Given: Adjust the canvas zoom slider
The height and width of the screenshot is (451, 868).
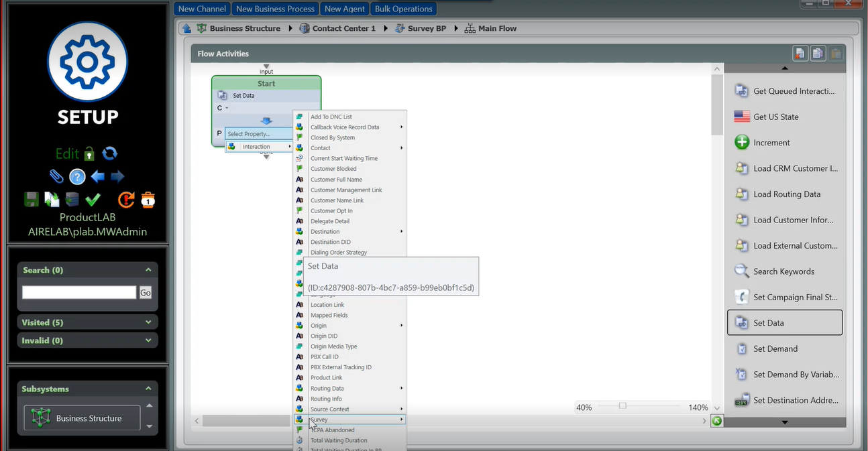Looking at the screenshot, I should (x=622, y=406).
